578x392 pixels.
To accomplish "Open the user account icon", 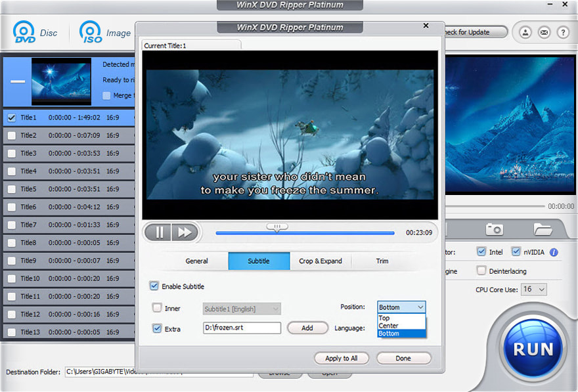I will (525, 32).
